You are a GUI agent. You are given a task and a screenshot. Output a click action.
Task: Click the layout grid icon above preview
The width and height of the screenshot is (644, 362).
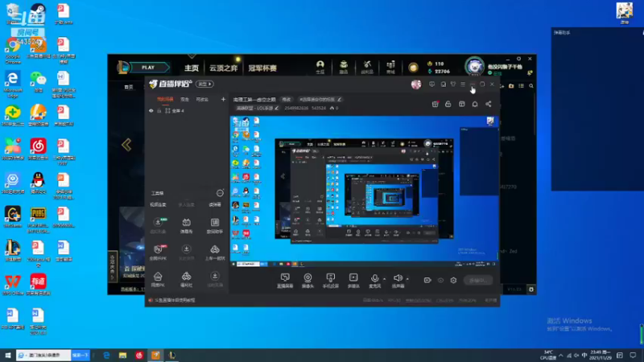tap(461, 105)
